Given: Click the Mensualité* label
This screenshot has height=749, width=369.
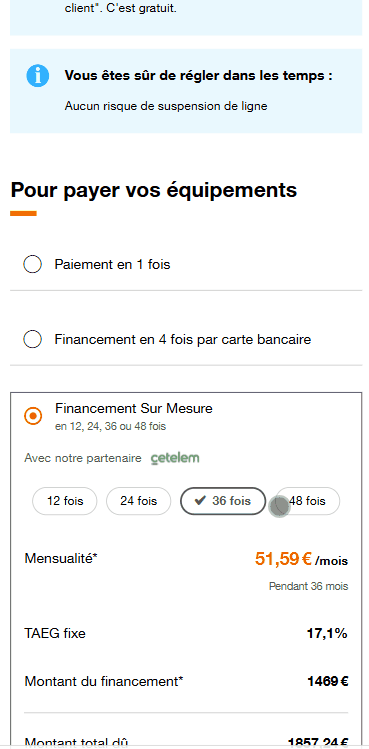Looking at the screenshot, I should (x=61, y=558).
